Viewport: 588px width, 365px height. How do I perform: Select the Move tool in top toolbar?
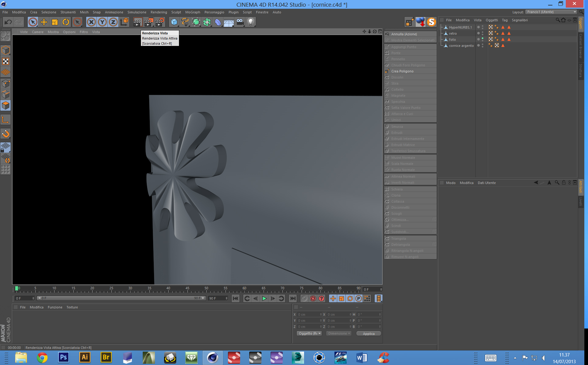[44, 22]
